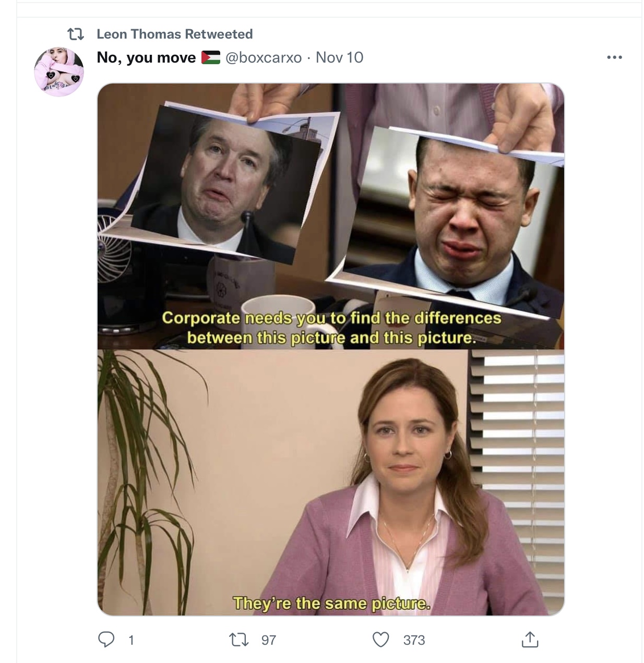Open the share icon for the tweet

click(x=530, y=639)
